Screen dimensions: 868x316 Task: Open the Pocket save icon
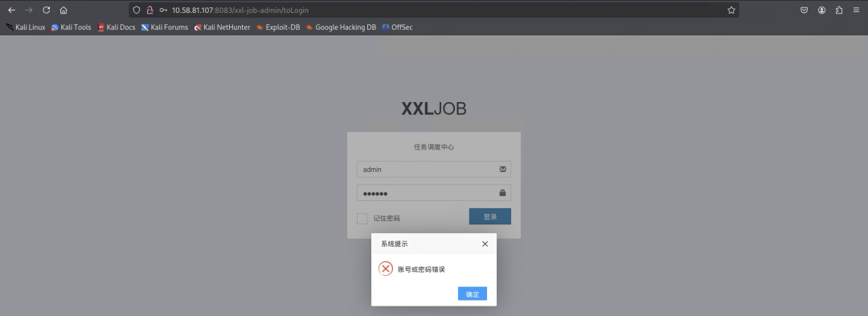804,10
